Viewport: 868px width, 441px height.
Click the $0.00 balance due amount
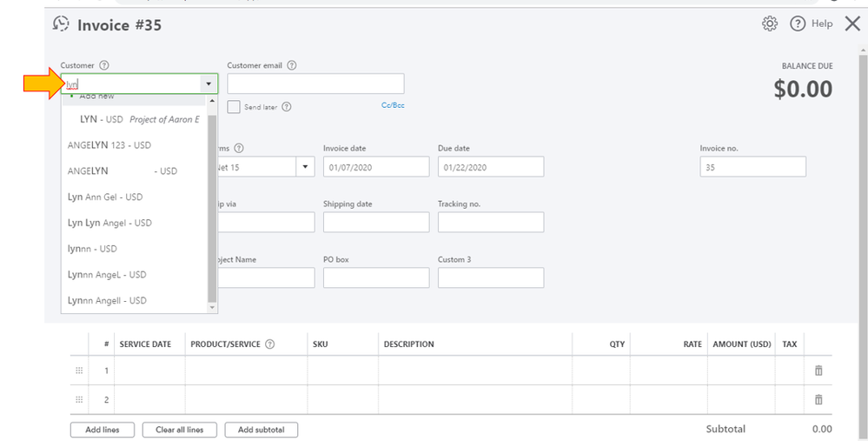coord(803,90)
